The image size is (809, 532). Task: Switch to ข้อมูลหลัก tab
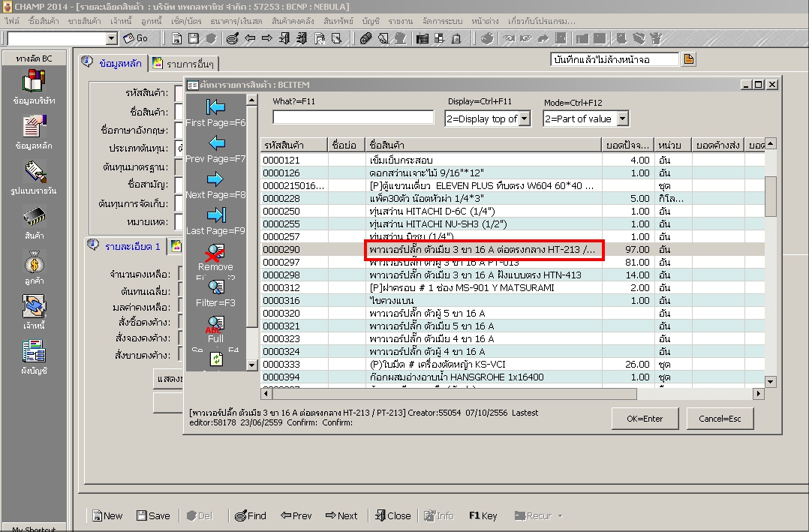point(113,63)
